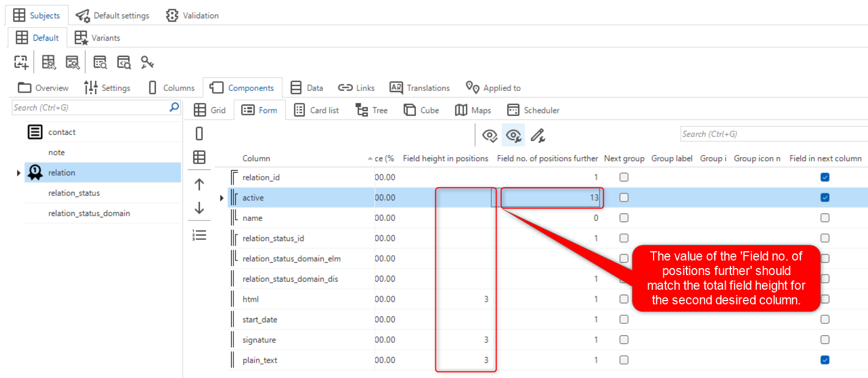Open the Card list component tab
This screenshot has width=868, height=378.
point(316,110)
